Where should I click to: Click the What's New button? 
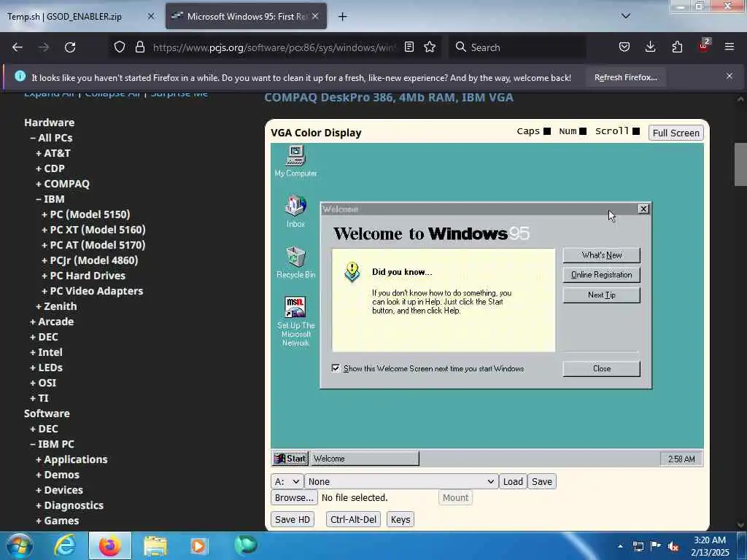[x=601, y=255]
